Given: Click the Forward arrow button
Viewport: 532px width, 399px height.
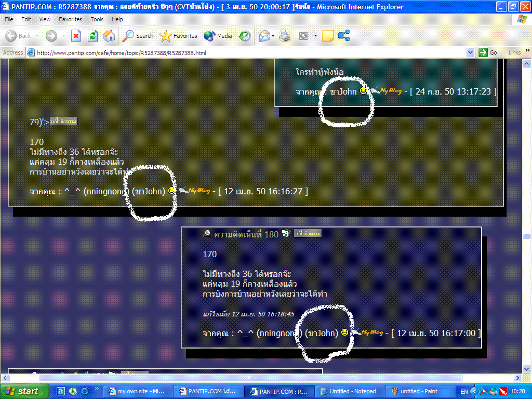Looking at the screenshot, I should [51, 36].
